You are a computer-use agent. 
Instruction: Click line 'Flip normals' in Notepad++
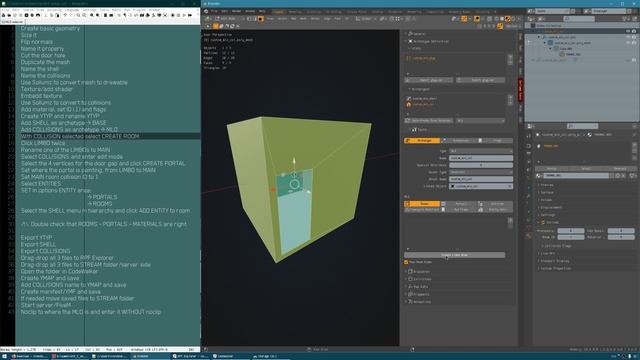[36, 42]
